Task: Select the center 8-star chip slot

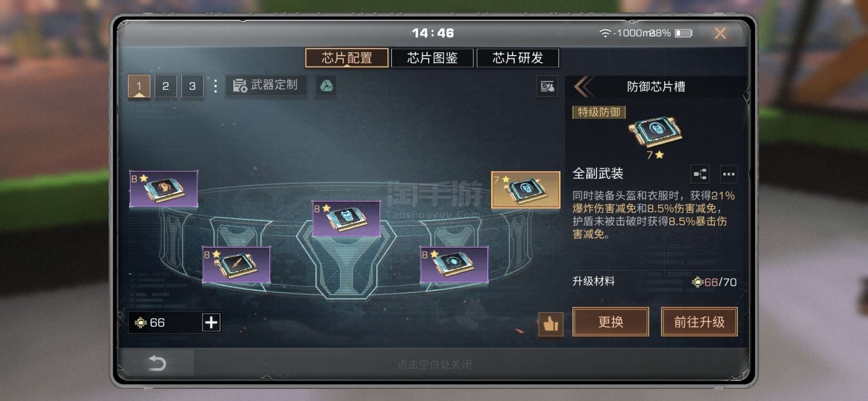Action: (x=346, y=218)
